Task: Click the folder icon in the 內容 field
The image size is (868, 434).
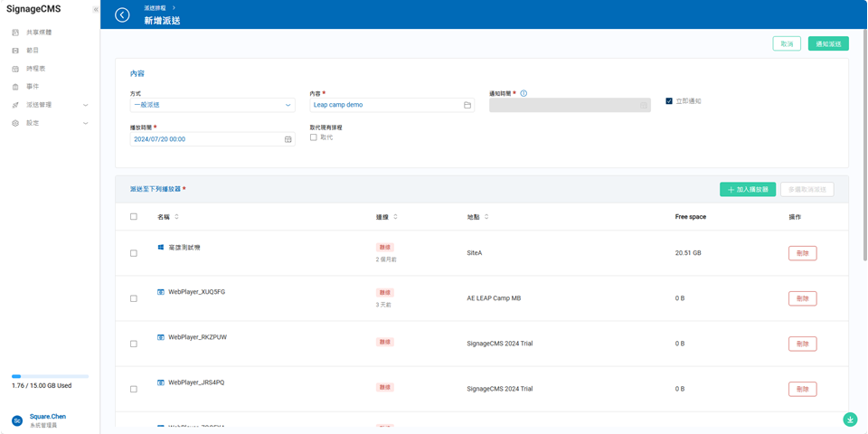Action: tap(467, 105)
